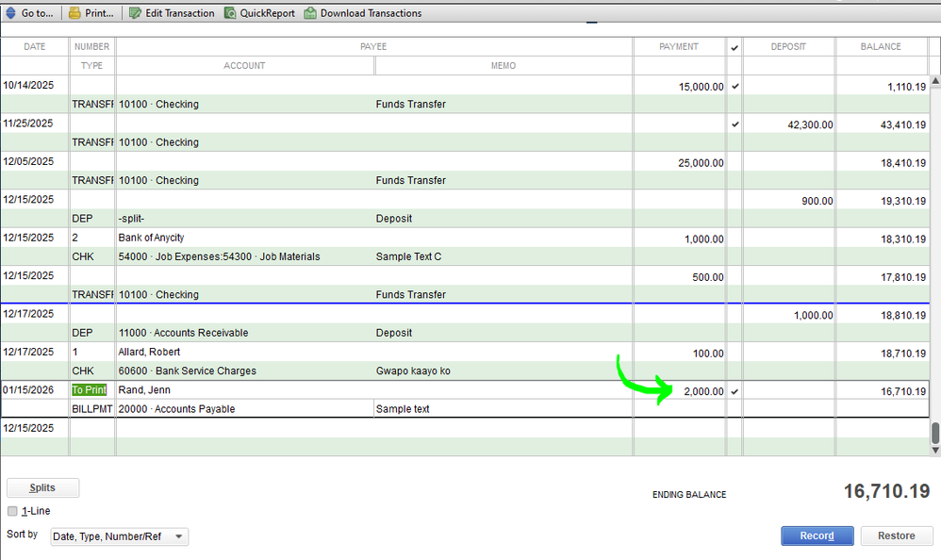Click date 01/15/2026
Viewport: 941px width, 560px height.
point(28,389)
